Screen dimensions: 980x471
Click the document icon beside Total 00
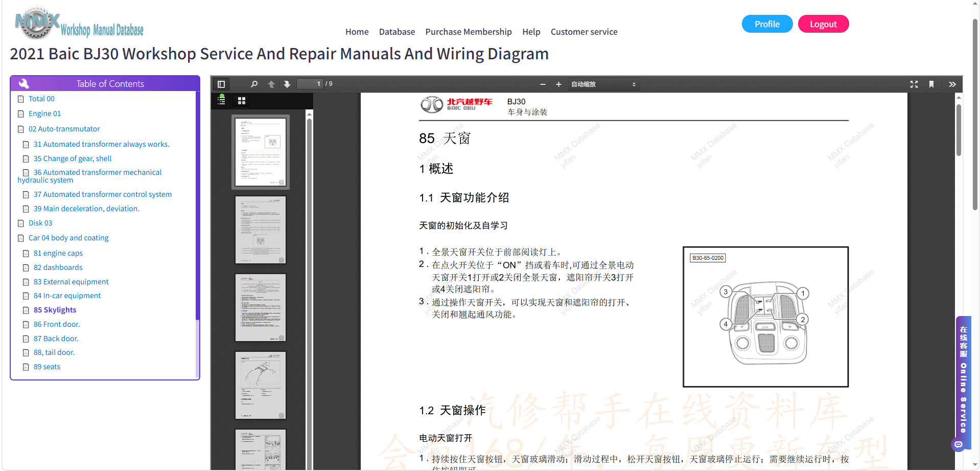[x=21, y=99]
